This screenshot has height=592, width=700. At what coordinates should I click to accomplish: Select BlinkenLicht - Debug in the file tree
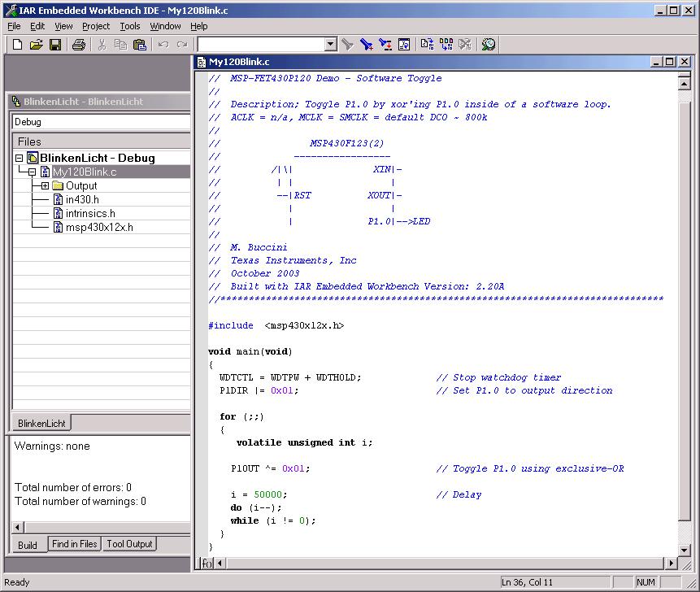tap(98, 158)
